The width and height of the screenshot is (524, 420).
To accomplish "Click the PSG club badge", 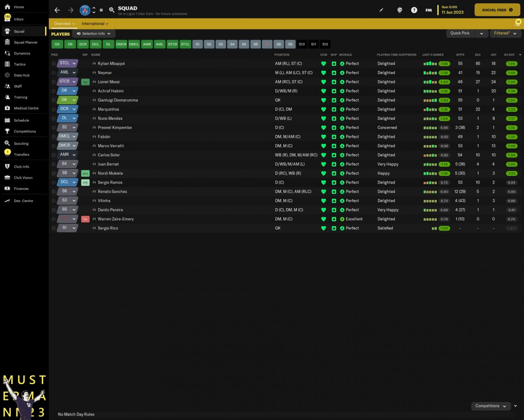I will (x=85, y=10).
